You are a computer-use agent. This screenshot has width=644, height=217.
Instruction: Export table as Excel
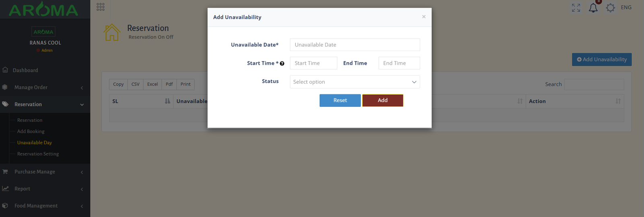pos(152,84)
